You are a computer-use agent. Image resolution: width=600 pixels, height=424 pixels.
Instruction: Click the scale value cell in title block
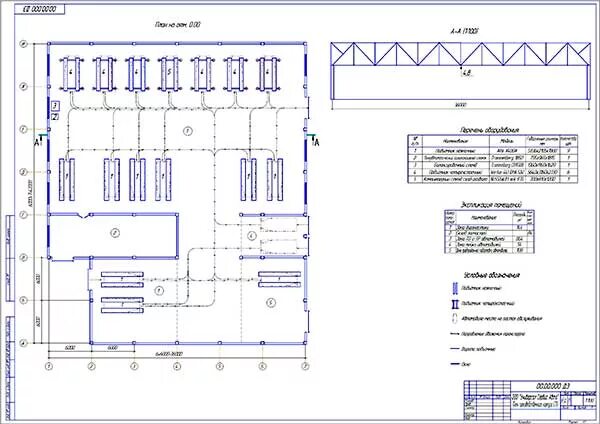coord(590,401)
